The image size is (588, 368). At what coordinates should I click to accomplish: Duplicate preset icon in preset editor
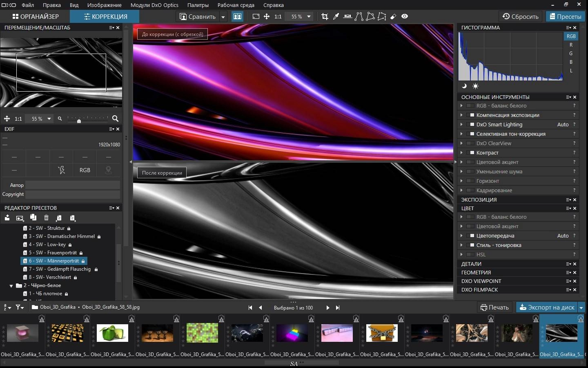33,218
